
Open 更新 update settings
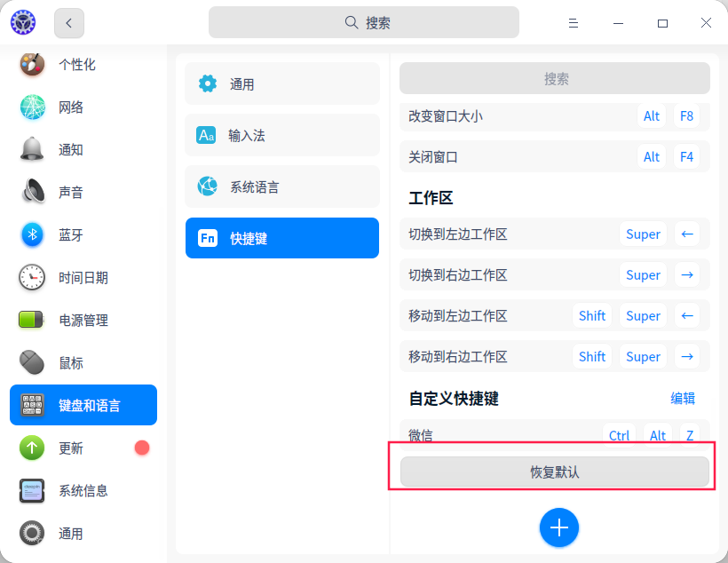tap(83, 448)
